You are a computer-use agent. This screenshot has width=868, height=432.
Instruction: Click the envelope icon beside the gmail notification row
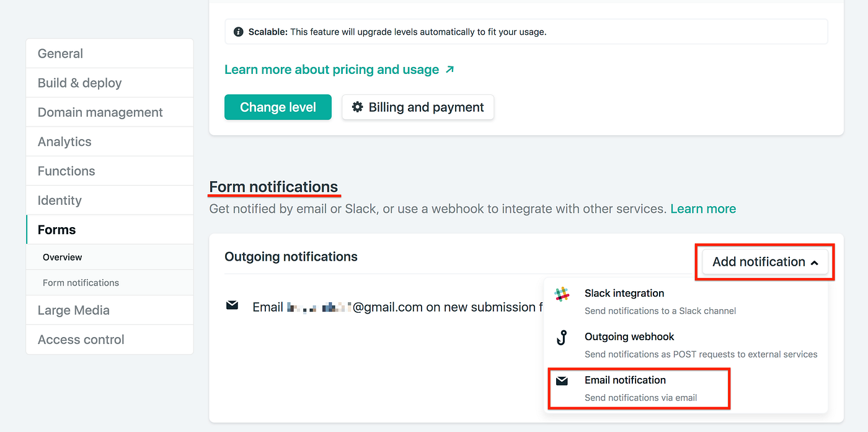coord(232,304)
